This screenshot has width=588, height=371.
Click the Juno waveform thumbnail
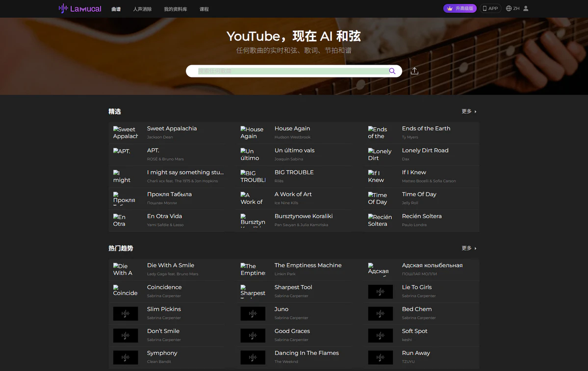point(253,313)
